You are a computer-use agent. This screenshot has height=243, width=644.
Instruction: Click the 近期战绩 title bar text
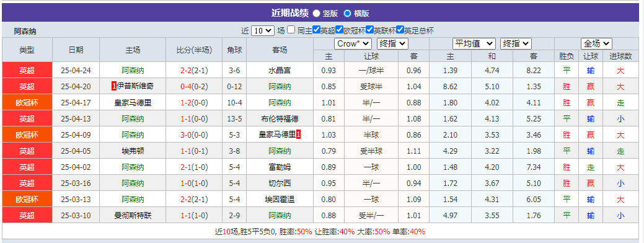[x=290, y=13]
